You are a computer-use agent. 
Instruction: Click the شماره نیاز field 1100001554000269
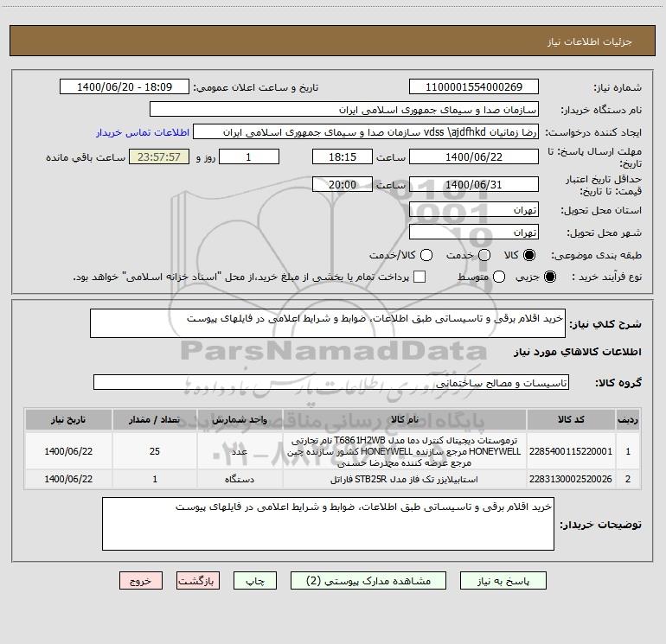pos(474,87)
